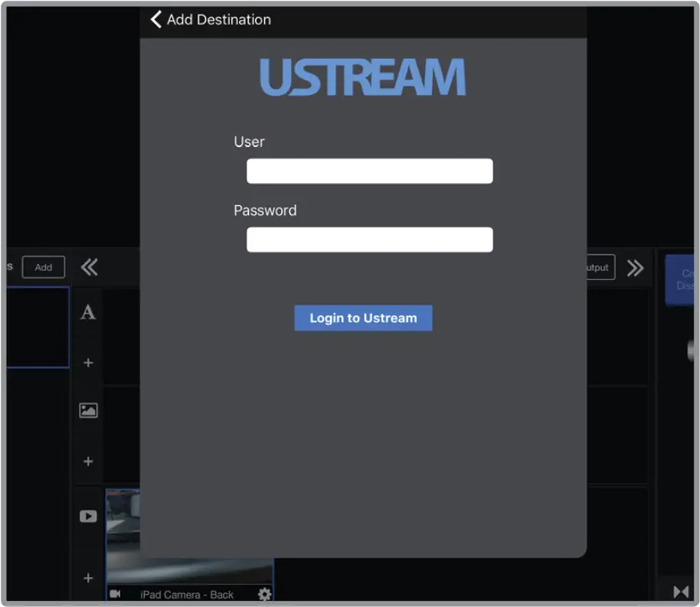
Task: Click the image media icon in the sidebar
Action: tap(88, 410)
